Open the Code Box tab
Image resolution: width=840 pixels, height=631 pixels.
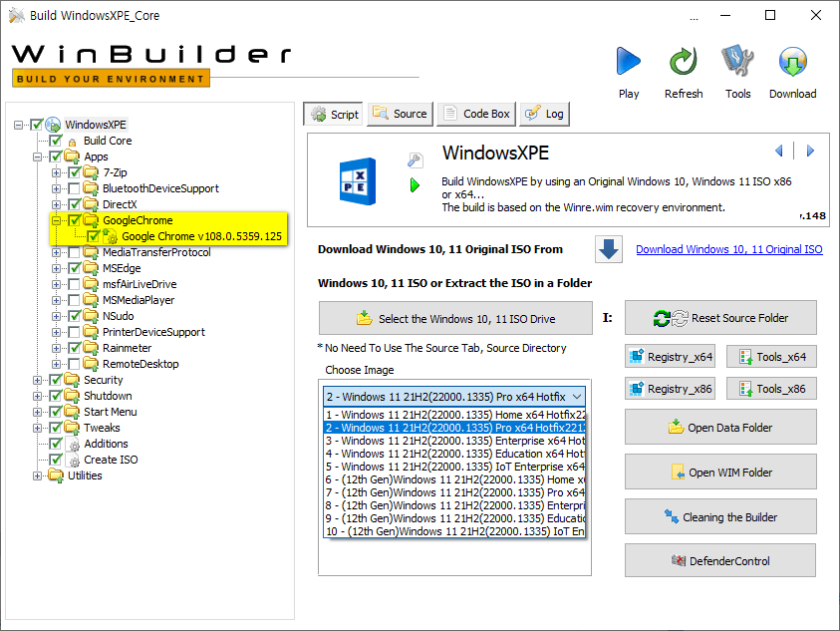[x=476, y=115]
